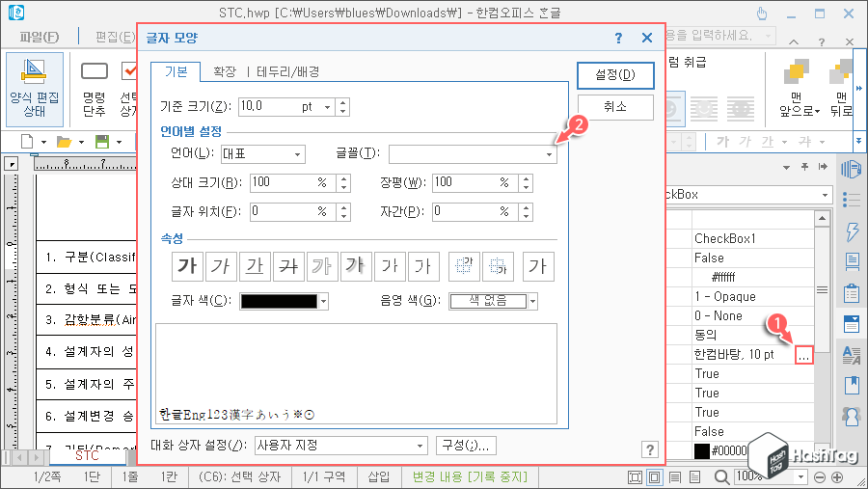The height and width of the screenshot is (489, 868).
Task: Switch to 테두리/배경 tab
Action: pos(287,72)
